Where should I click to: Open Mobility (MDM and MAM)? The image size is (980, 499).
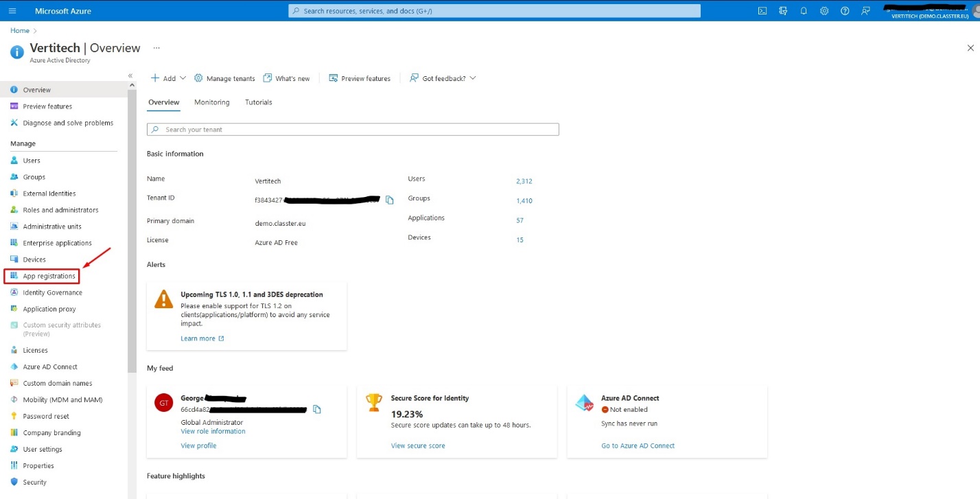point(64,399)
